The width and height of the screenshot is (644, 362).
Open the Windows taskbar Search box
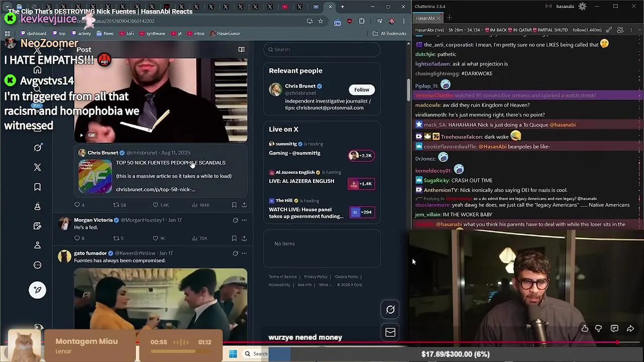256,354
